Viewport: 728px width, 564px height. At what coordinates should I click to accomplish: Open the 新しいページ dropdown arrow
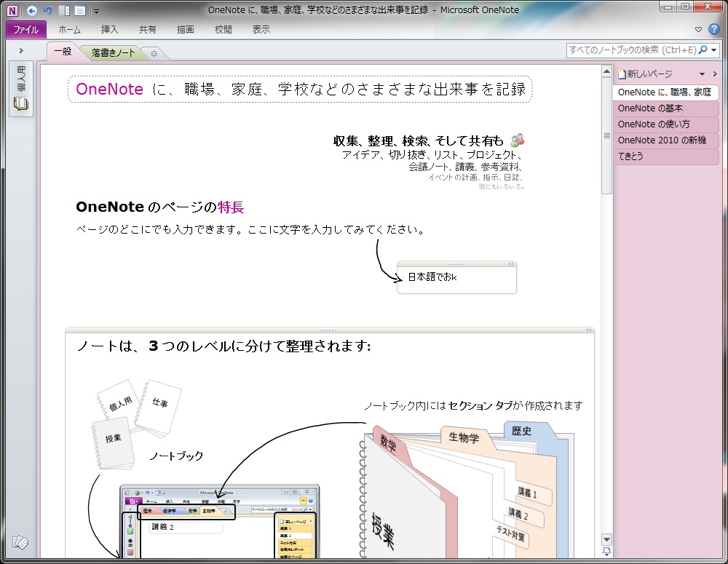tap(702, 74)
